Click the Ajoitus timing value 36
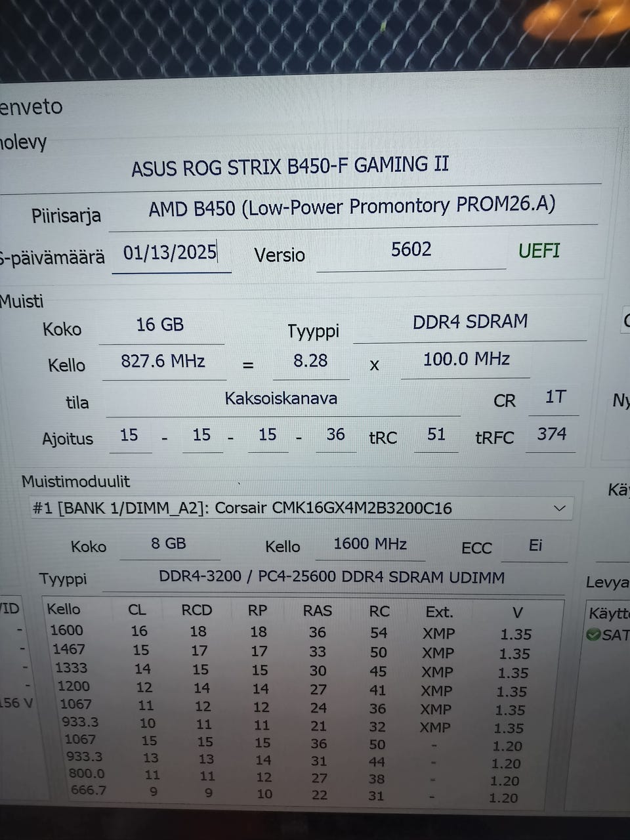This screenshot has height=840, width=630. pyautogui.click(x=335, y=434)
